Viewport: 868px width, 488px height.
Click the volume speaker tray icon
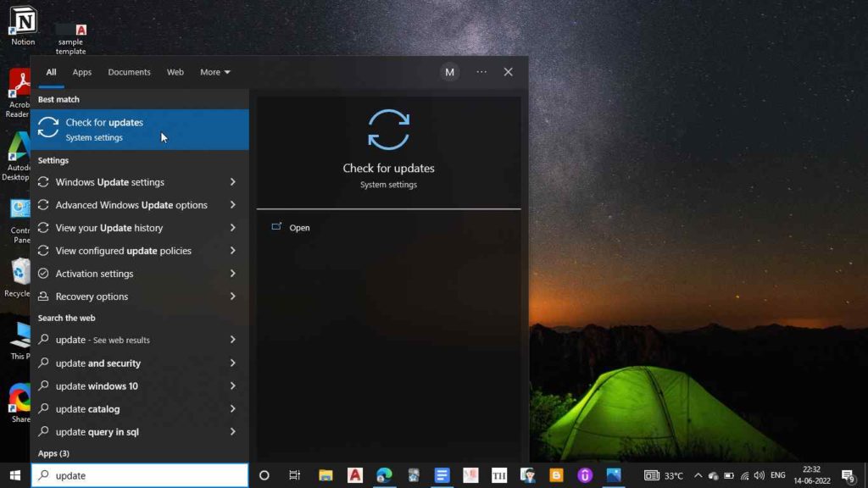(x=759, y=475)
